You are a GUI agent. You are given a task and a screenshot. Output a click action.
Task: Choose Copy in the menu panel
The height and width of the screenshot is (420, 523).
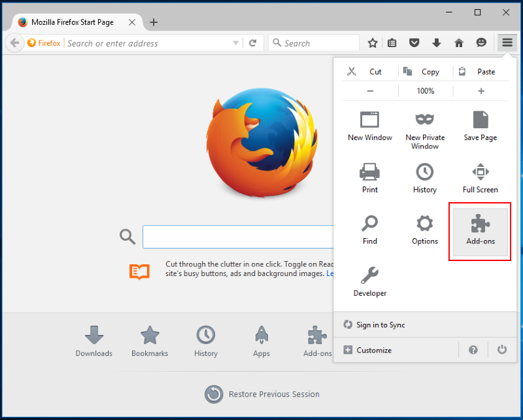(x=426, y=72)
